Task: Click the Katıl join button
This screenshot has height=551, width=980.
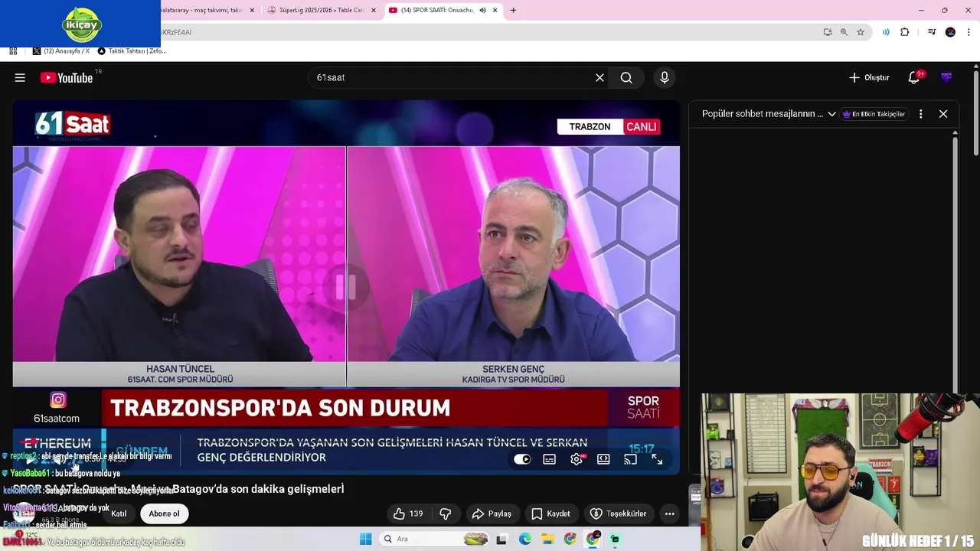Action: click(x=119, y=514)
